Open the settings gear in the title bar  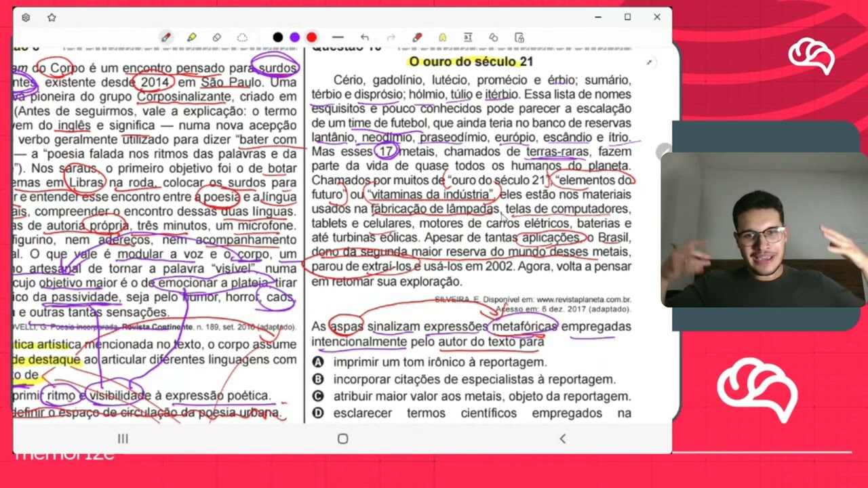(x=26, y=18)
